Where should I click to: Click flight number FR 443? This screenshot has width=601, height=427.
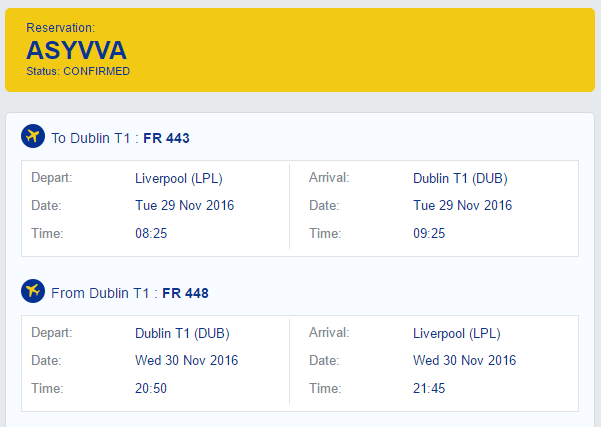pos(166,138)
